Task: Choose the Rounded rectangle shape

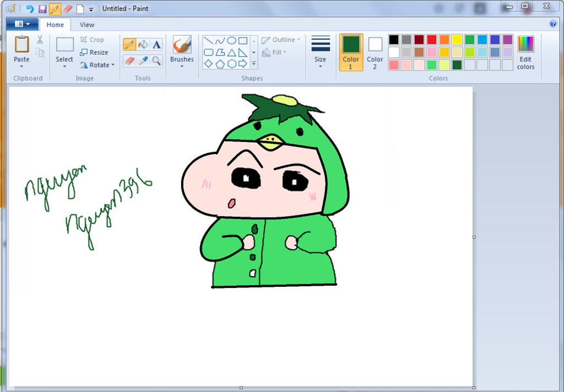Action: click(209, 52)
